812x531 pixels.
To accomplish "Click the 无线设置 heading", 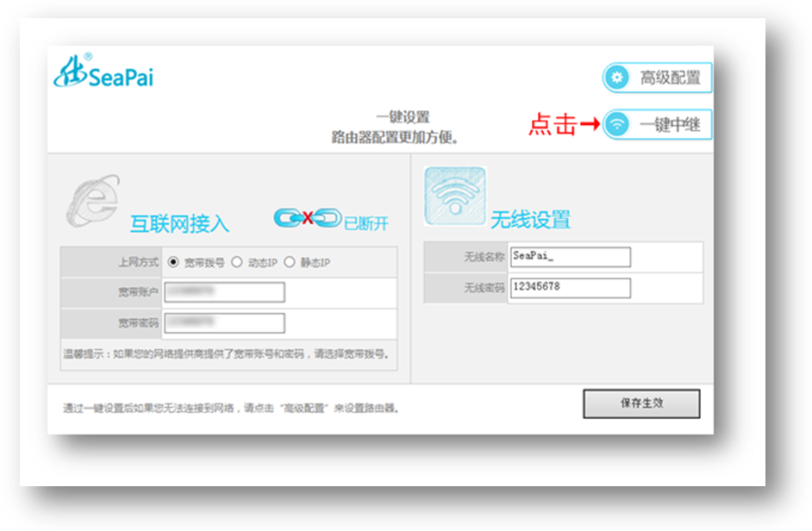I will click(530, 220).
